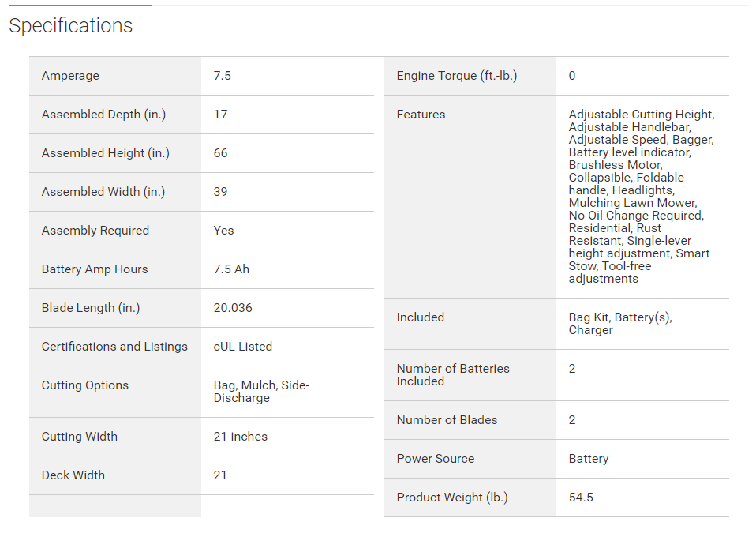756x537 pixels.
Task: Select the Battery Amp Hours label
Action: (x=95, y=269)
